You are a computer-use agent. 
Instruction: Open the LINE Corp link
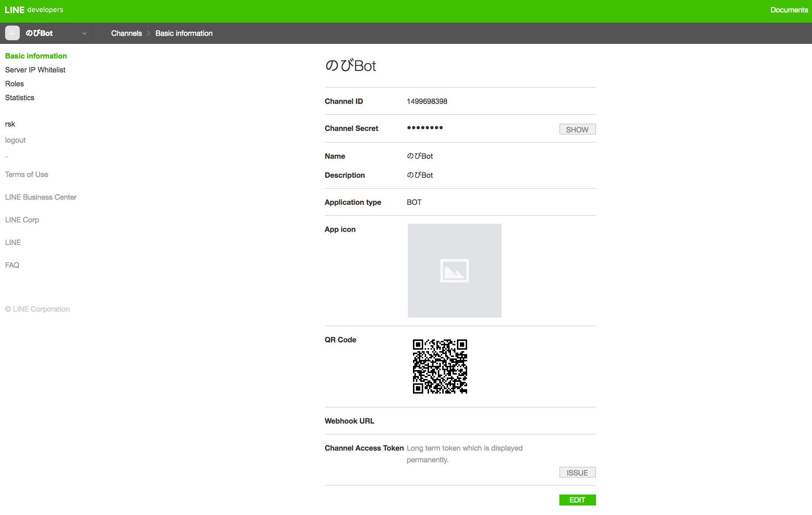[22, 220]
